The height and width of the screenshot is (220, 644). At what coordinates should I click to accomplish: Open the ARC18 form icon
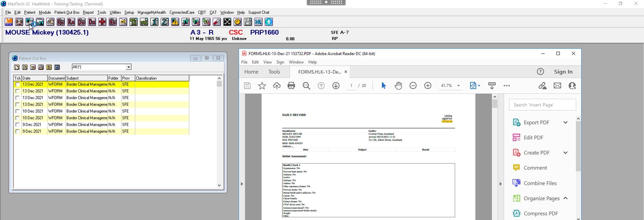(133, 22)
